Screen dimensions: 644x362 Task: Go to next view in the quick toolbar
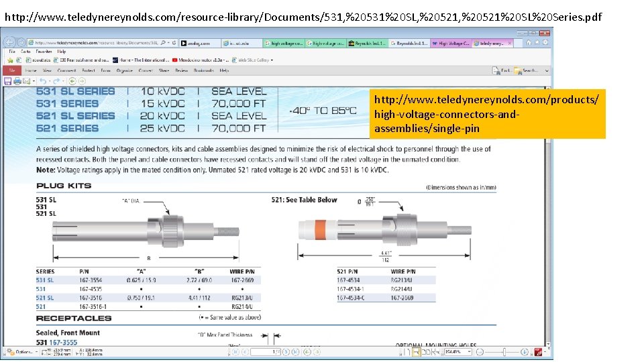(x=82, y=81)
